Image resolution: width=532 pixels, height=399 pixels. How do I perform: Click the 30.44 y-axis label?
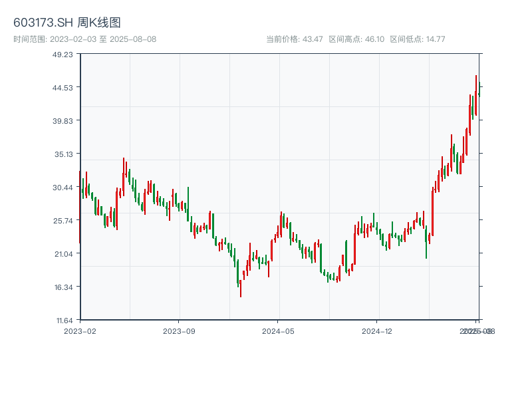tap(63, 187)
